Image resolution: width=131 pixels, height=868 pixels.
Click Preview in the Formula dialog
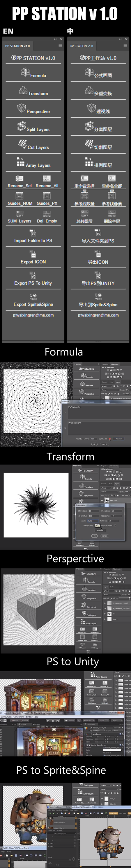[118, 439]
